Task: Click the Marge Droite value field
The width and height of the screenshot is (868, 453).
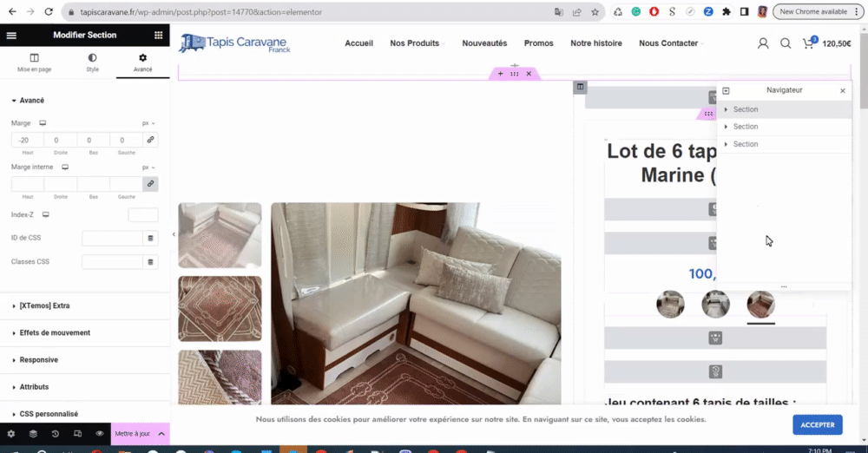Action: [x=61, y=140]
